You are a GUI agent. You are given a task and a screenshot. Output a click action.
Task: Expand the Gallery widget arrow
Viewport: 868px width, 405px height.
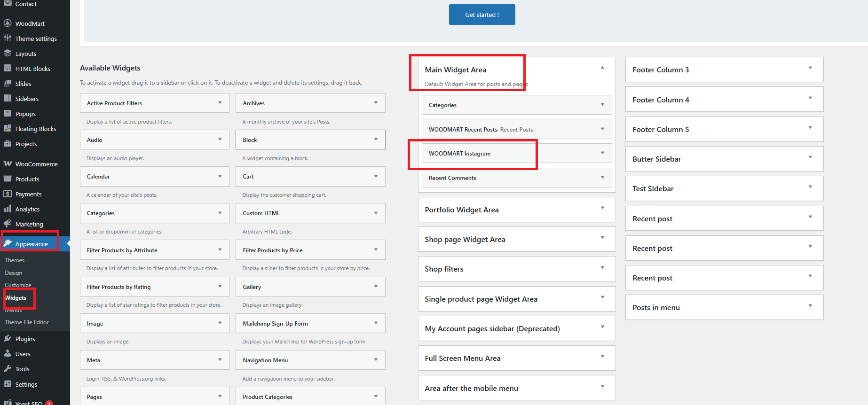click(376, 286)
